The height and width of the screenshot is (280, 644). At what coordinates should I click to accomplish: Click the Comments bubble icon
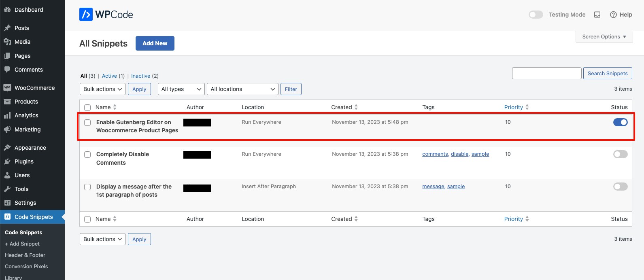(x=7, y=70)
